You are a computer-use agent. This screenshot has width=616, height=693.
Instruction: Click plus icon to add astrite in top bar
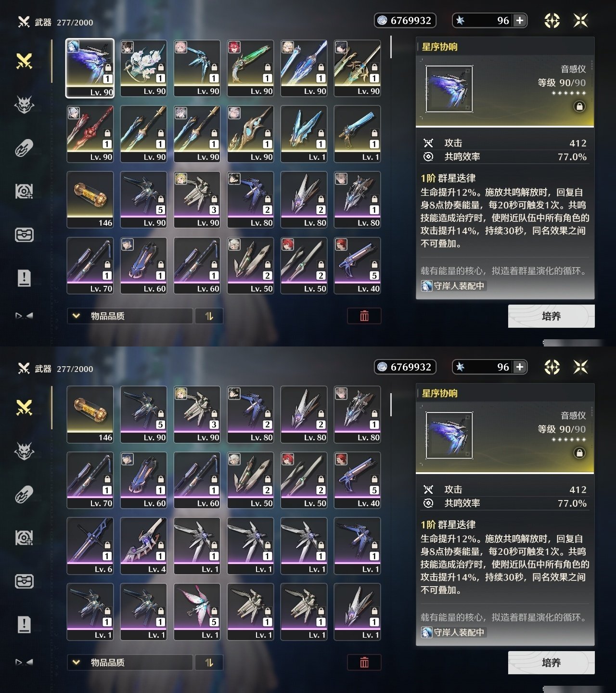[x=520, y=20]
